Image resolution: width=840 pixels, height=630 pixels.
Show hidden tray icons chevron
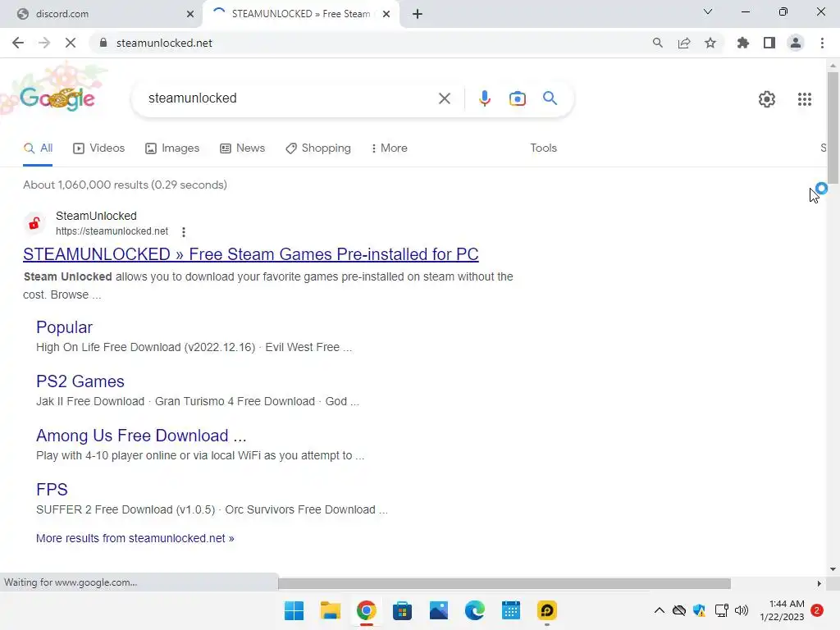pyautogui.click(x=659, y=610)
